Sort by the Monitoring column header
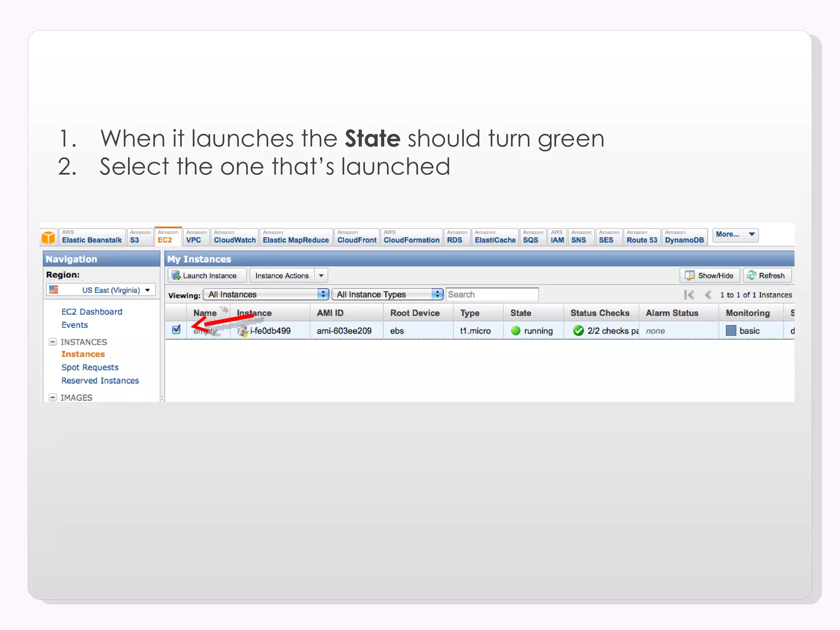 [751, 313]
